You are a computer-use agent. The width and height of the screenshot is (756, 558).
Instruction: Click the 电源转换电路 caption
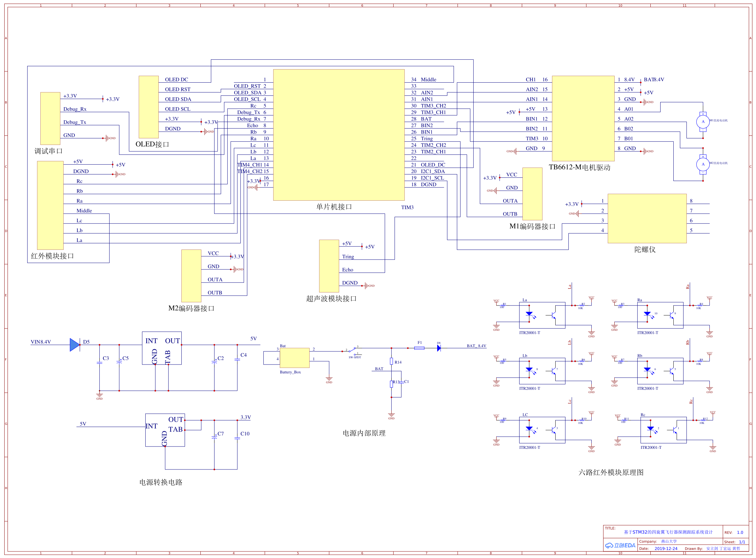point(161,482)
